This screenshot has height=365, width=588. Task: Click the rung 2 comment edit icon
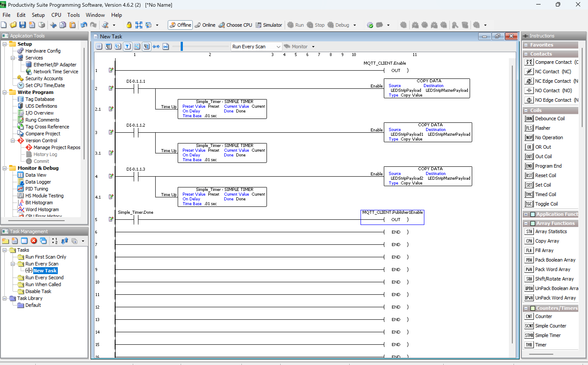pyautogui.click(x=111, y=88)
